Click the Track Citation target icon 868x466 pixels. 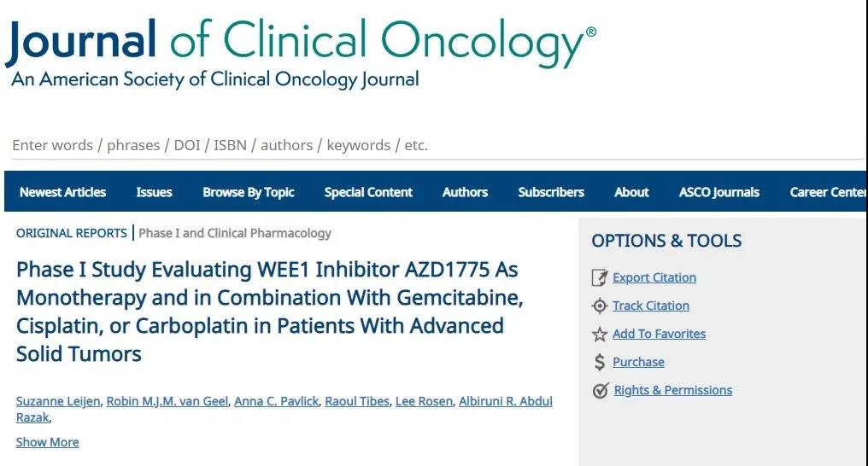[600, 306]
